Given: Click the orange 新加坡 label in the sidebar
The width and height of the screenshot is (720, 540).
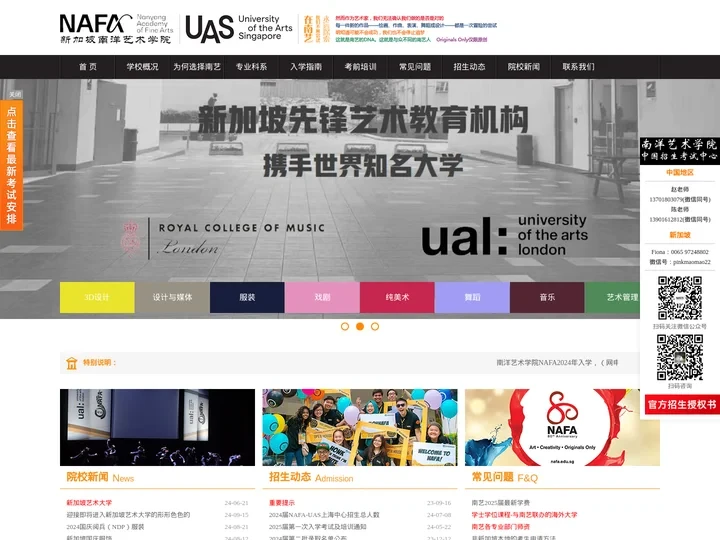Looking at the screenshot, I should (x=680, y=235).
